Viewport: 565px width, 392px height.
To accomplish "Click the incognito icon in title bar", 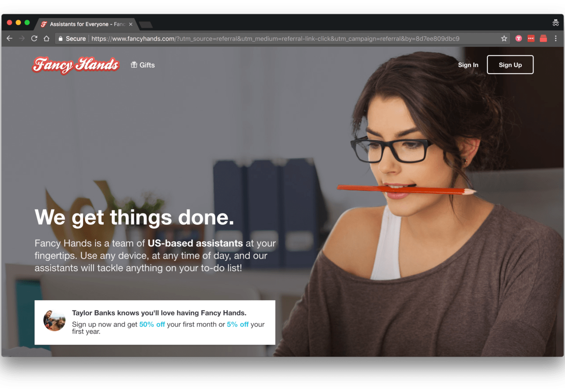I will 556,23.
